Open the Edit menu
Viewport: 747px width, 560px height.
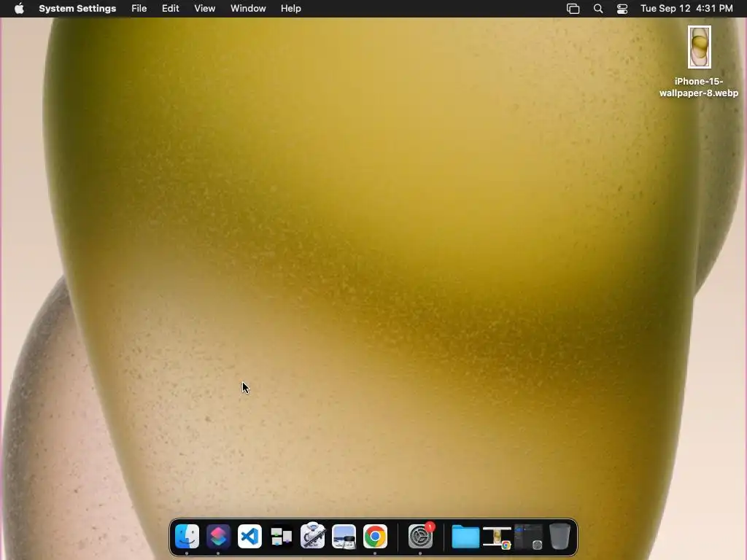[170, 9]
